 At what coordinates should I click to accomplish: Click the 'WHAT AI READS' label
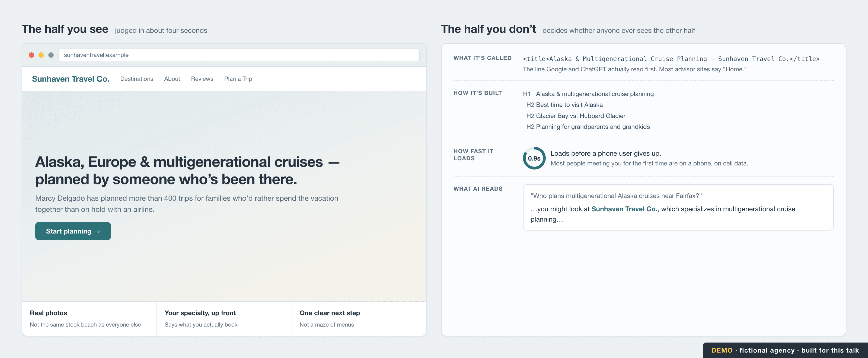(x=478, y=188)
